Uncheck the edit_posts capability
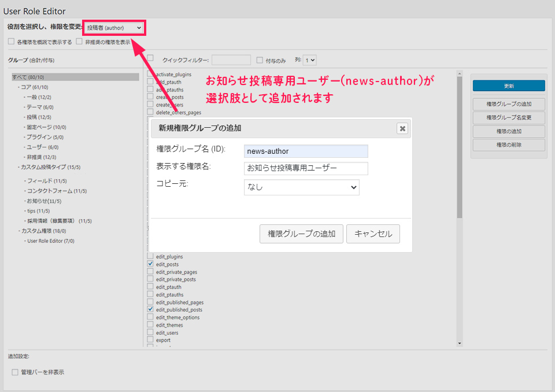The height and width of the screenshot is (392, 555). tap(151, 264)
